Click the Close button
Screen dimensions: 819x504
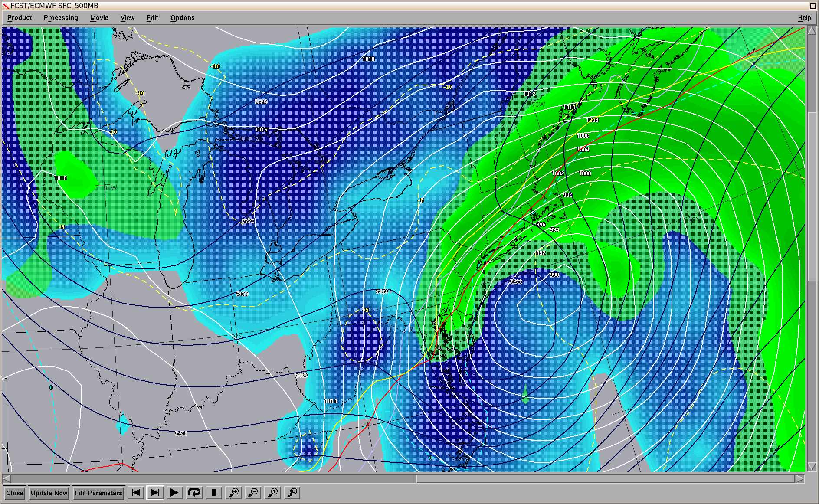pyautogui.click(x=15, y=493)
